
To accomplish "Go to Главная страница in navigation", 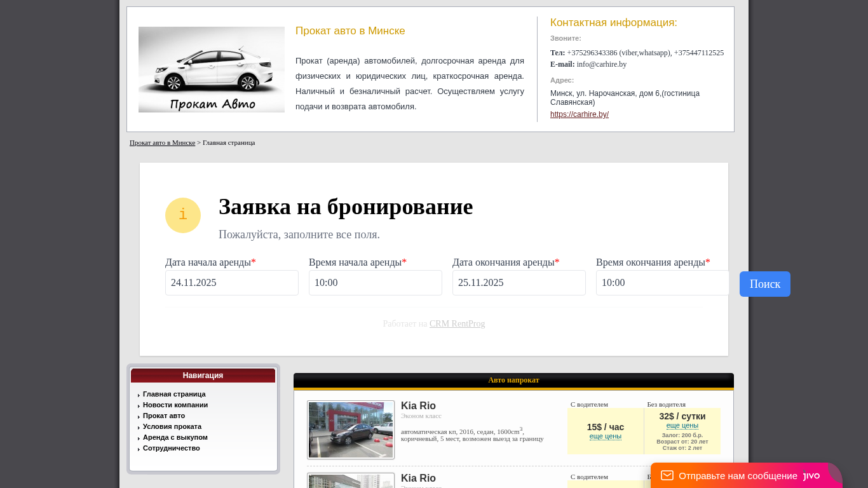I will click(174, 394).
